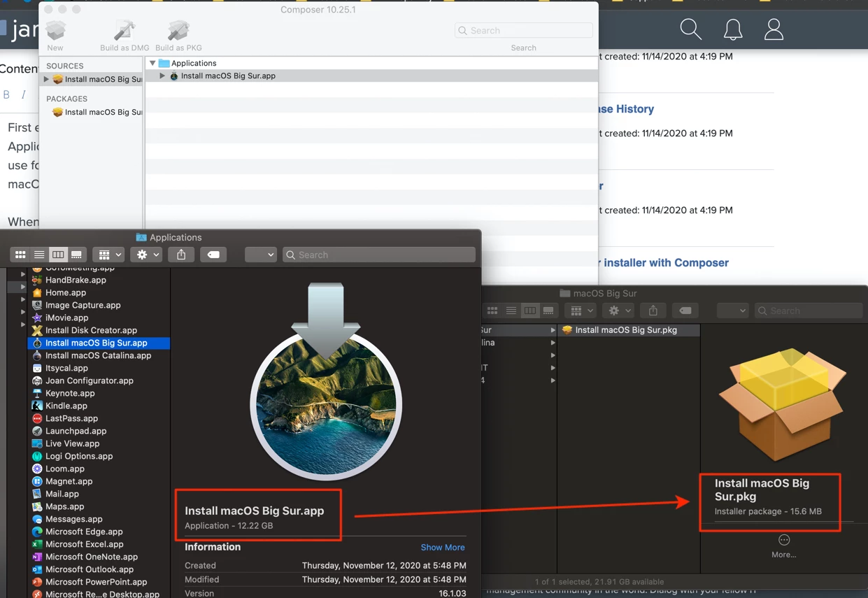Switch macOS Big Sur window to icon view

click(492, 311)
